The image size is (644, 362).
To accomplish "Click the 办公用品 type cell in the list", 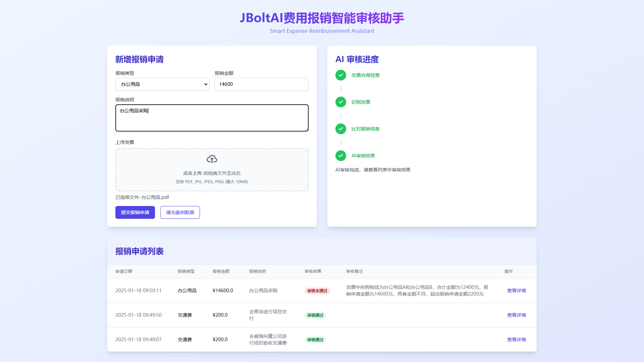I will tap(187, 291).
